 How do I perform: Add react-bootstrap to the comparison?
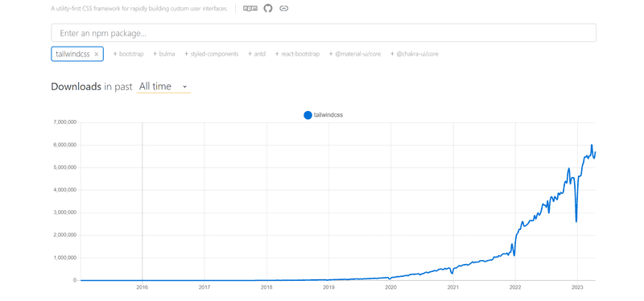[297, 54]
